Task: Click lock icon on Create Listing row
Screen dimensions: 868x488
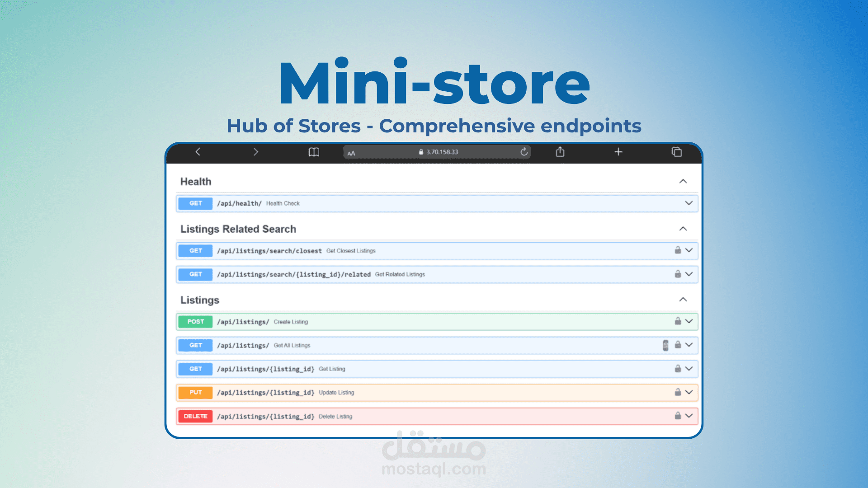Action: [x=678, y=321]
